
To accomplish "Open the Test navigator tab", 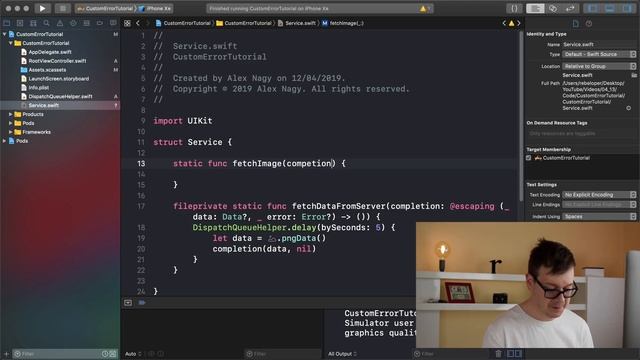I will pos(73,23).
